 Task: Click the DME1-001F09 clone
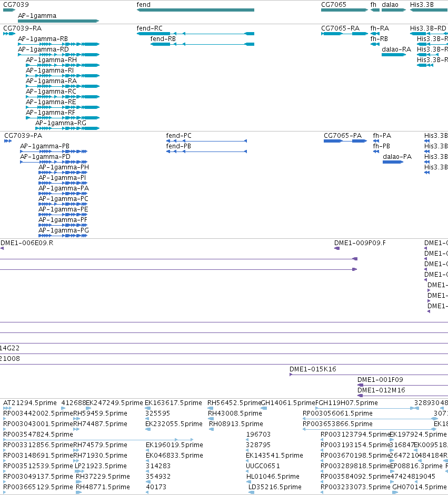(x=403, y=385)
